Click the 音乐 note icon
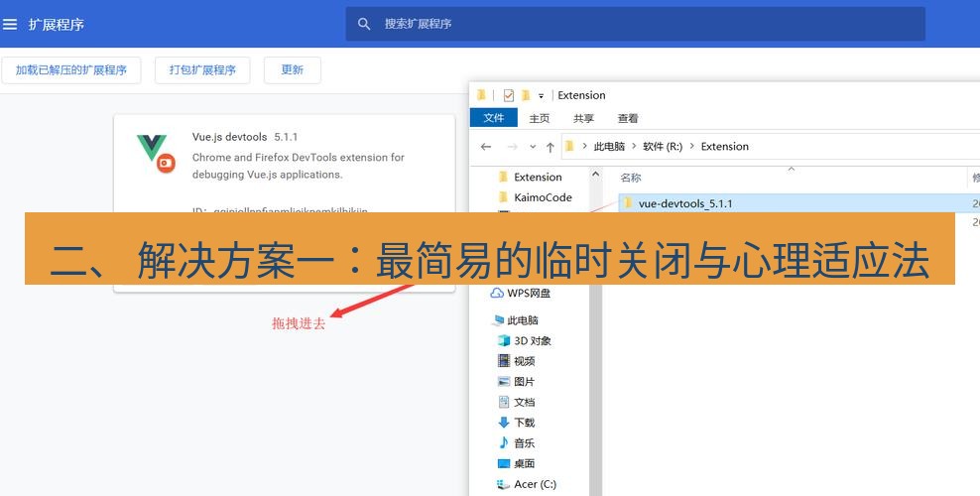This screenshot has height=496, width=980. click(504, 442)
